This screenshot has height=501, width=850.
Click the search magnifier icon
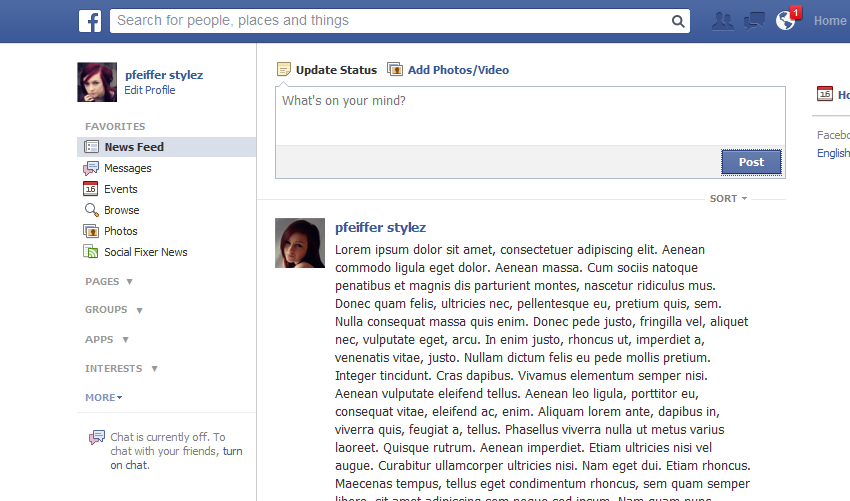pos(678,21)
